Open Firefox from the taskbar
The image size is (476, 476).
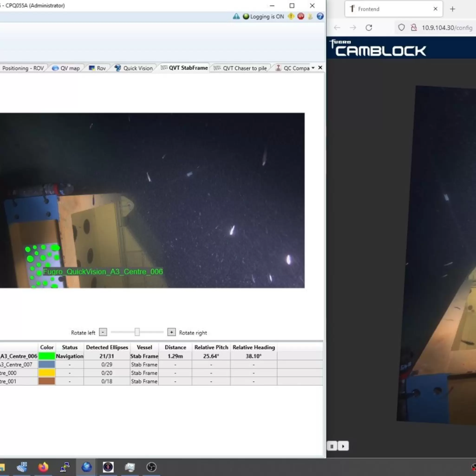(x=43, y=467)
